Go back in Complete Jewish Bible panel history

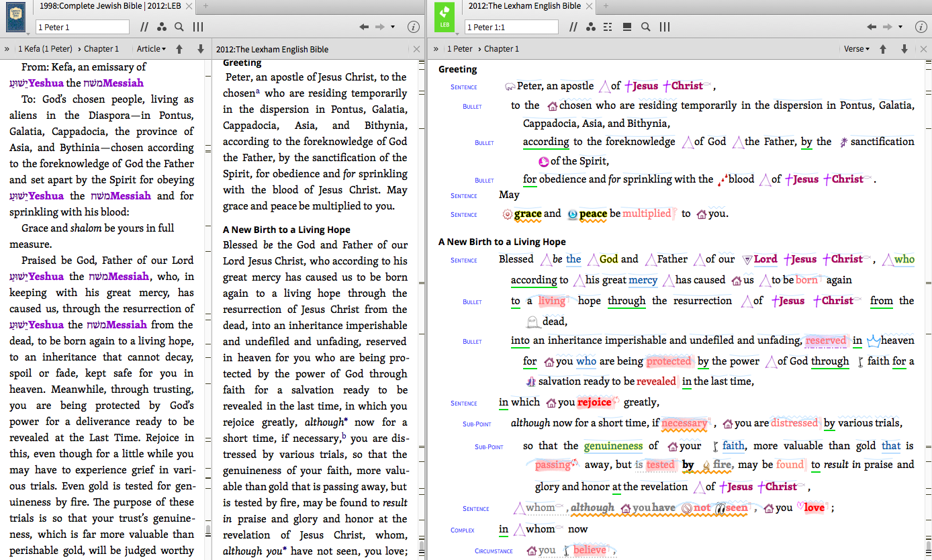[364, 27]
